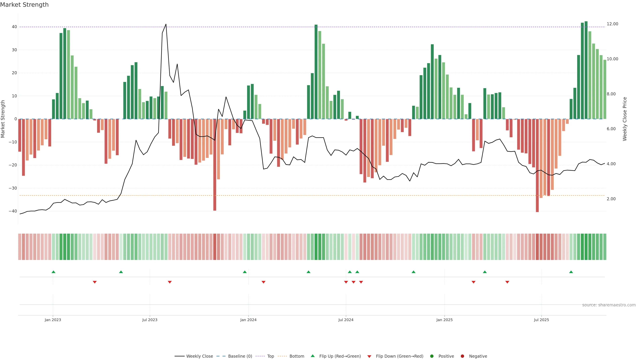
Task: Click the red Flip Down legend triangle
Action: click(x=369, y=356)
